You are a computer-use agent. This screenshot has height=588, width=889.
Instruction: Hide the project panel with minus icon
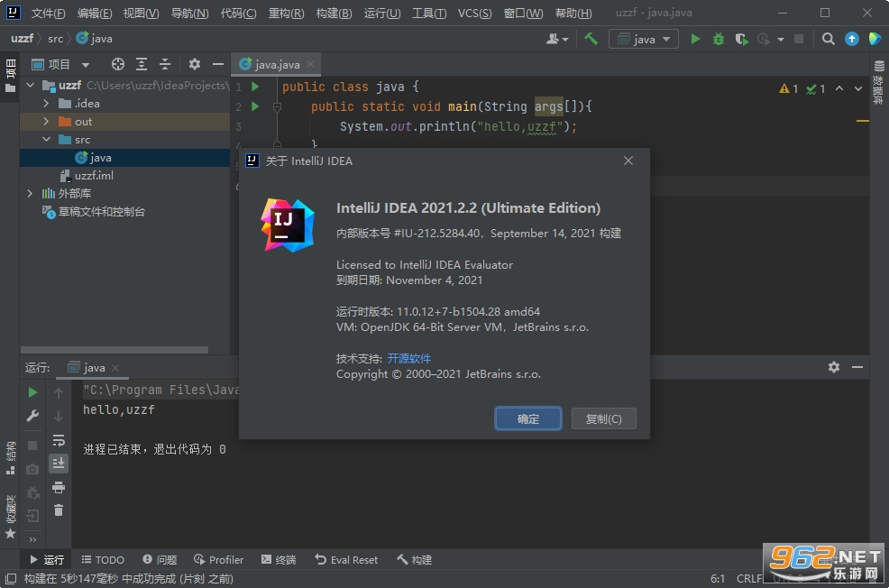tap(217, 64)
